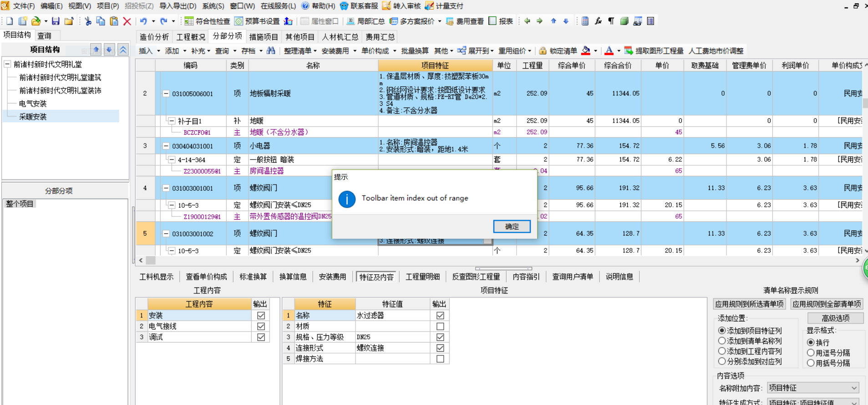Click 局部汇总 toolbar item
The width and height of the screenshot is (868, 405).
coord(366,21)
